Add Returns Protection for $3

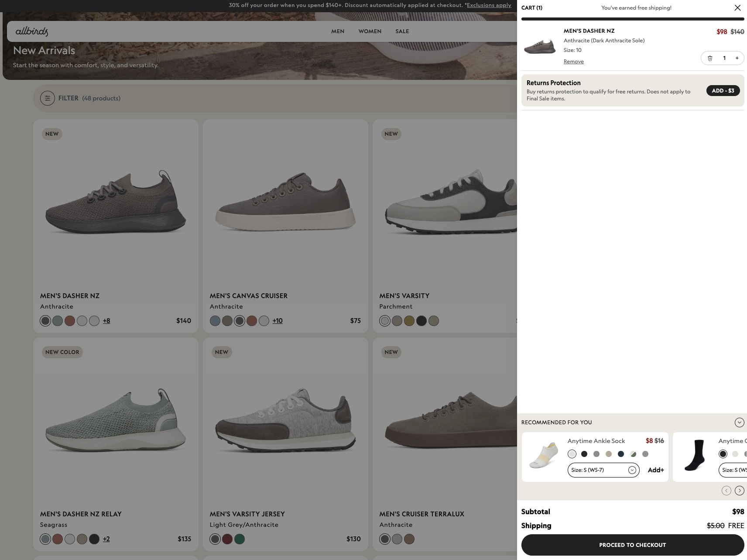pyautogui.click(x=723, y=91)
